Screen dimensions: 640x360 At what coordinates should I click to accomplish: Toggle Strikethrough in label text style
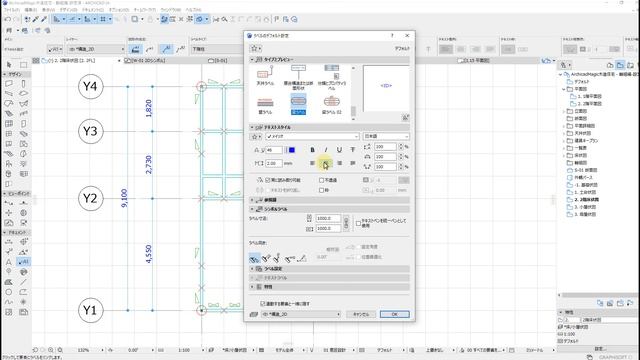coord(353,150)
